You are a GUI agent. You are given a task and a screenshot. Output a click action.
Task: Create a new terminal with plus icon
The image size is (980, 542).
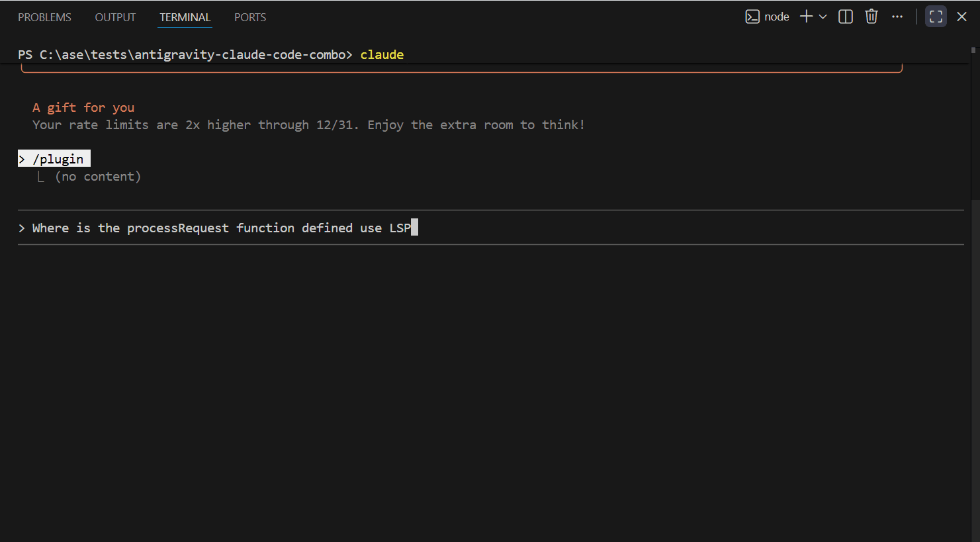(x=806, y=17)
